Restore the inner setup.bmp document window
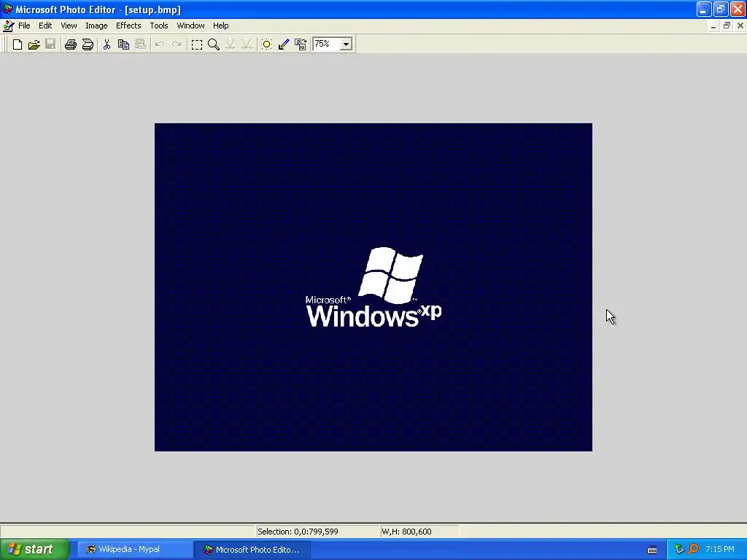747x560 pixels. coord(727,26)
